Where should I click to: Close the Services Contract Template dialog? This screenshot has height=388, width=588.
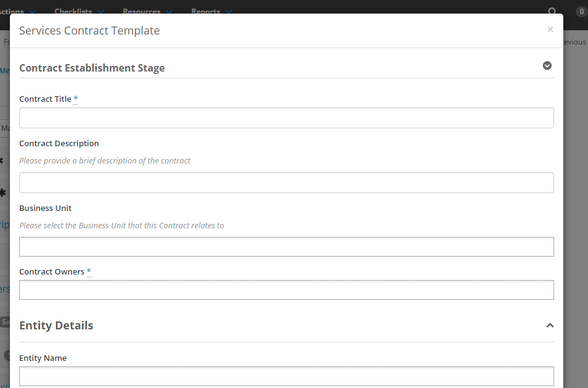pos(550,30)
